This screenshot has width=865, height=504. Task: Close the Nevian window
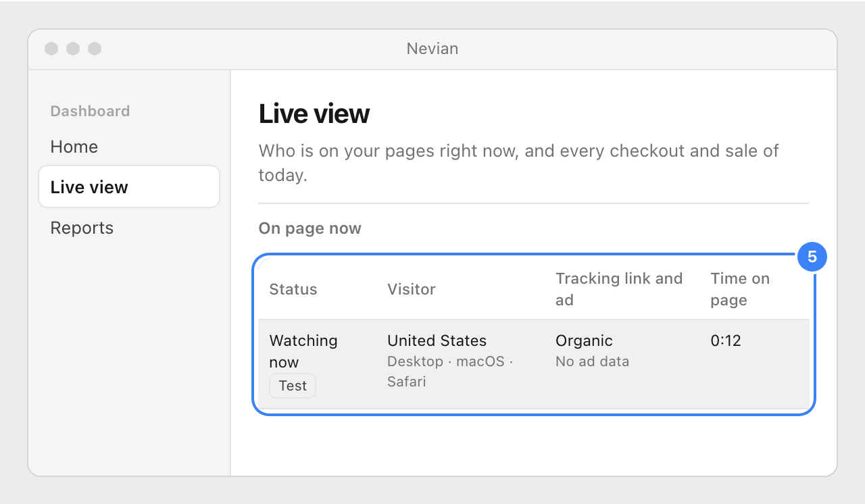[x=51, y=49]
